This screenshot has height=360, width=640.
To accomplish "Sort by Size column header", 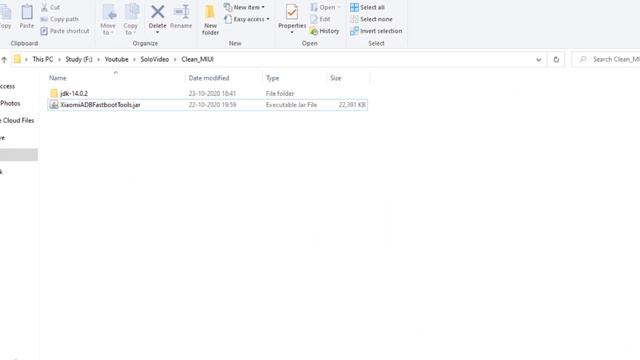I will tap(336, 78).
